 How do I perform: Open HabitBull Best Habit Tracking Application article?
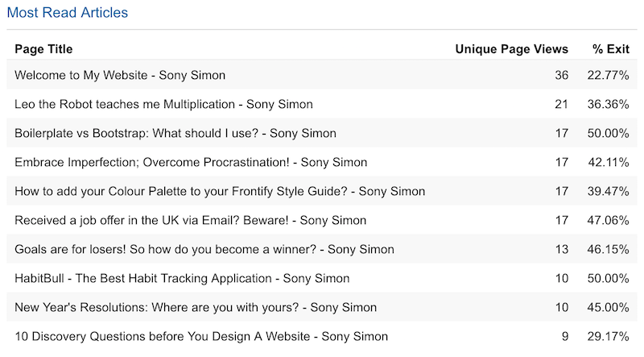click(x=182, y=279)
